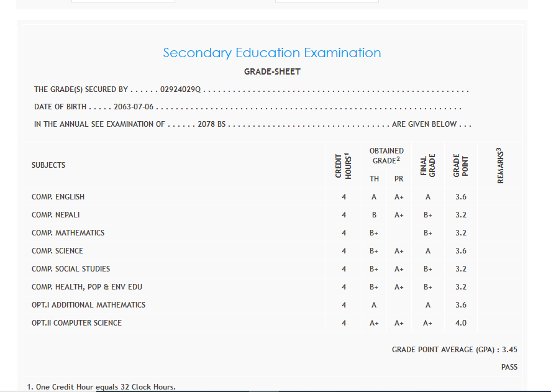Click the CREDIT HOURS column header
The width and height of the screenshot is (551, 392).
tap(344, 166)
